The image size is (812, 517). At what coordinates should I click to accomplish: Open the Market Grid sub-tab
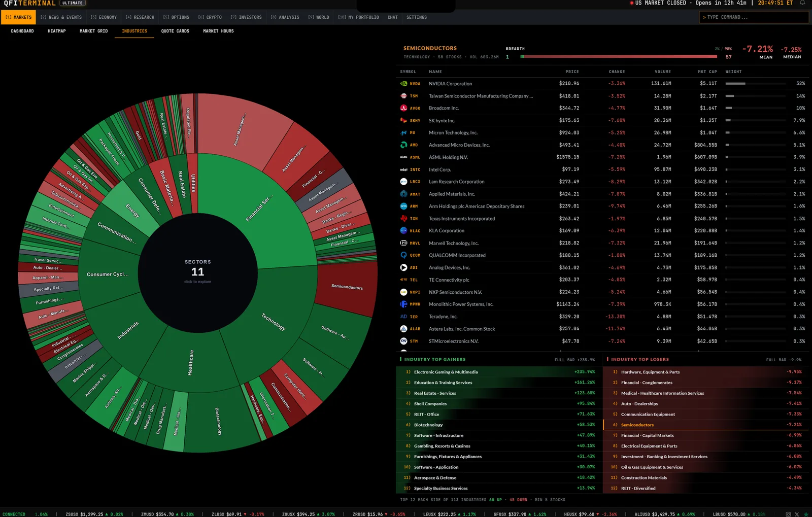click(94, 31)
